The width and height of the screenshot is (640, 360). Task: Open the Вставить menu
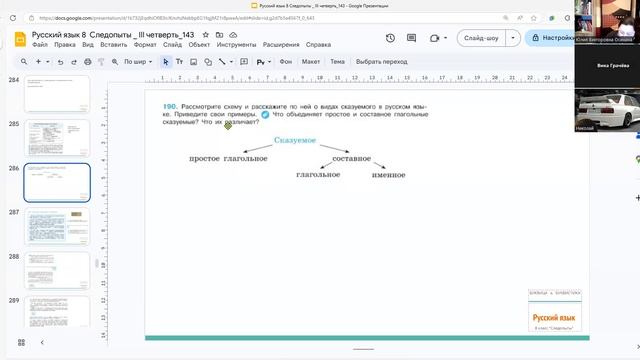(x=113, y=44)
